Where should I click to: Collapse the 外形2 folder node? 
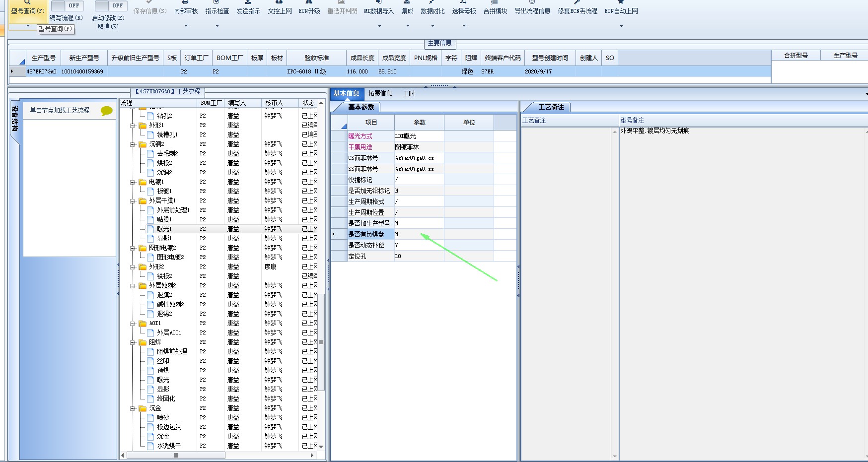pos(133,267)
